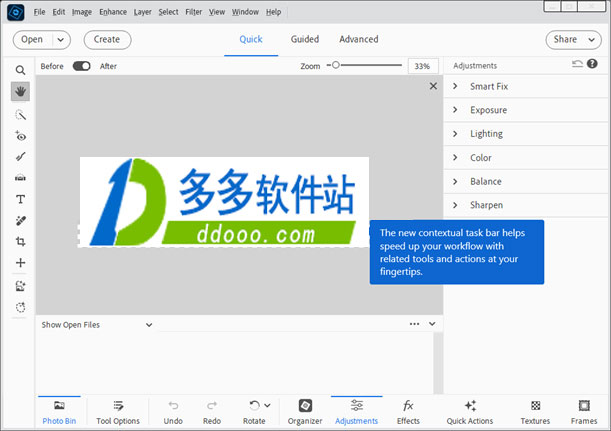Toggle the Before/After switch
Image resolution: width=611 pixels, height=431 pixels.
tap(81, 66)
